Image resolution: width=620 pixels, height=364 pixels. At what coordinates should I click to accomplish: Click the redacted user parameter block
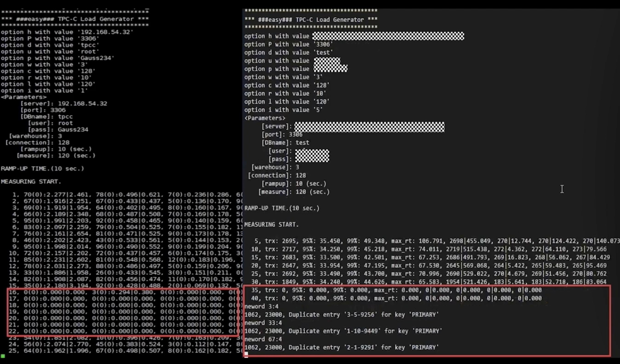pyautogui.click(x=312, y=152)
